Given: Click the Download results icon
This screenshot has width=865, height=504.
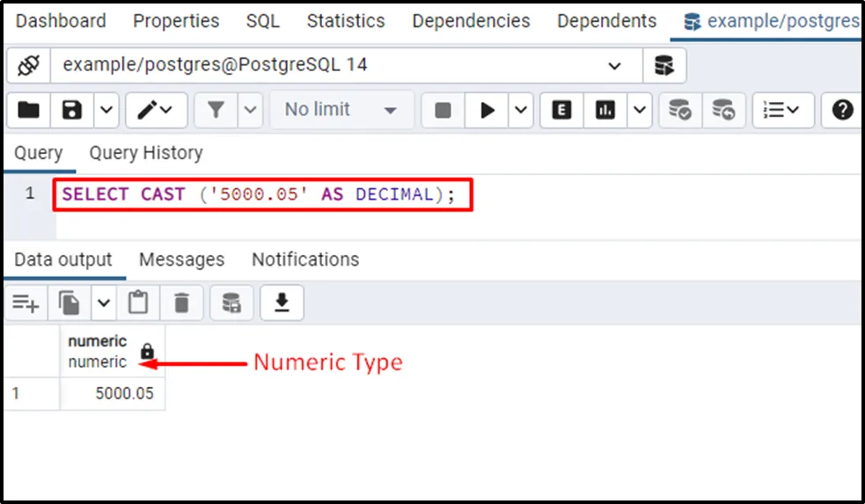Looking at the screenshot, I should (282, 303).
